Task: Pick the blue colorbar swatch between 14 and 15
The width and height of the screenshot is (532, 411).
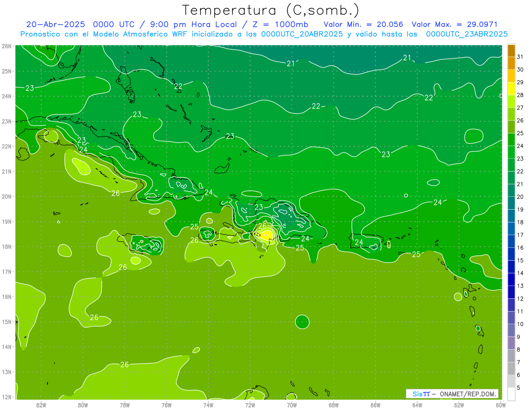Action: pos(511,266)
